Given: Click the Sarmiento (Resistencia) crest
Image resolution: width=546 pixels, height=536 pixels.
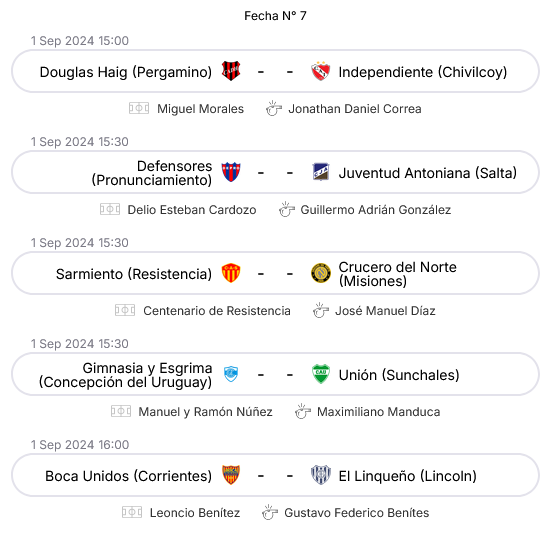Looking at the screenshot, I should click(x=231, y=273).
